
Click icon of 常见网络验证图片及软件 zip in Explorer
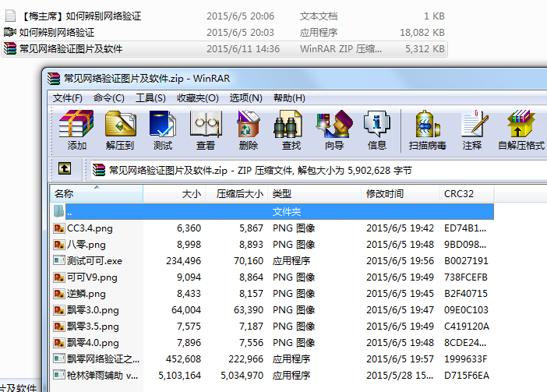pos(10,48)
